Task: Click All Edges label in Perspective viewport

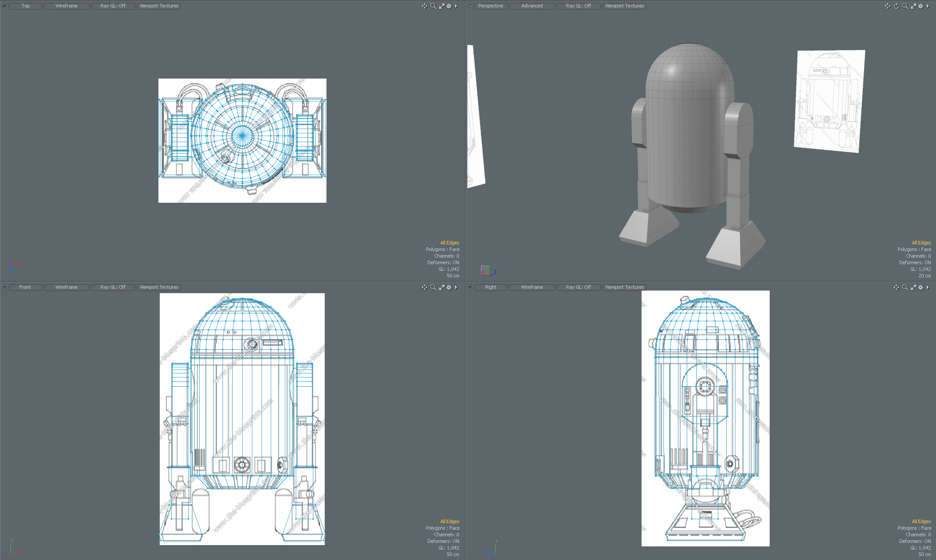Action: click(921, 243)
